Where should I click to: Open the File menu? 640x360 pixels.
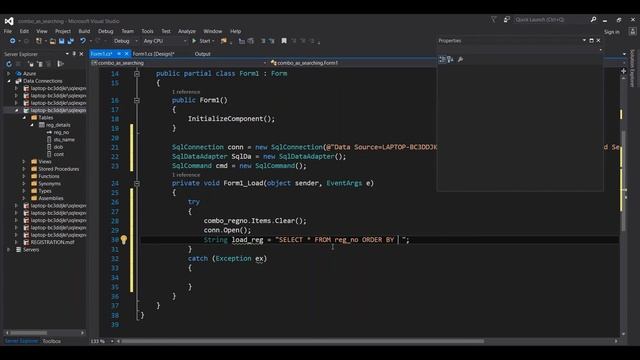[8, 31]
